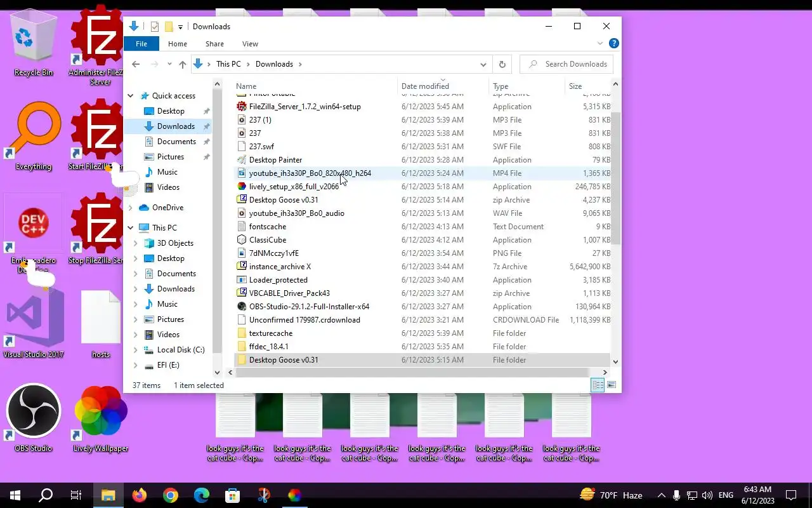Open Google Chrome from the taskbar

tap(170, 495)
